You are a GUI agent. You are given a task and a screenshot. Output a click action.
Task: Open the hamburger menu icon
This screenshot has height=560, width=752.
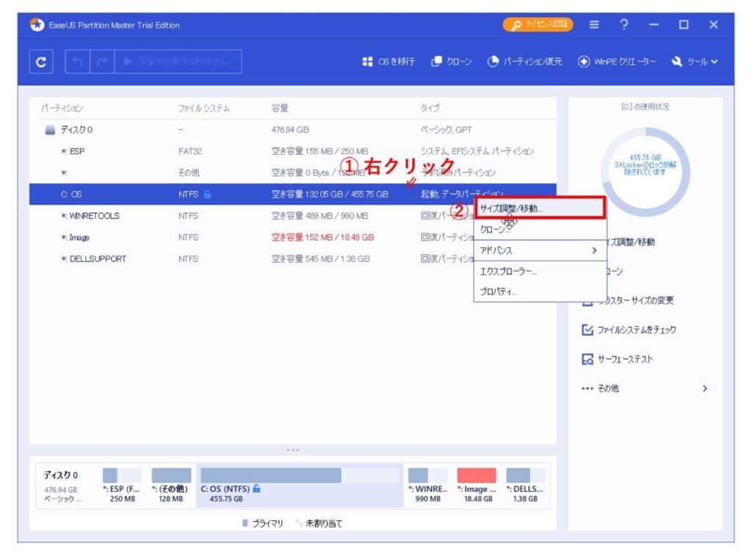593,24
